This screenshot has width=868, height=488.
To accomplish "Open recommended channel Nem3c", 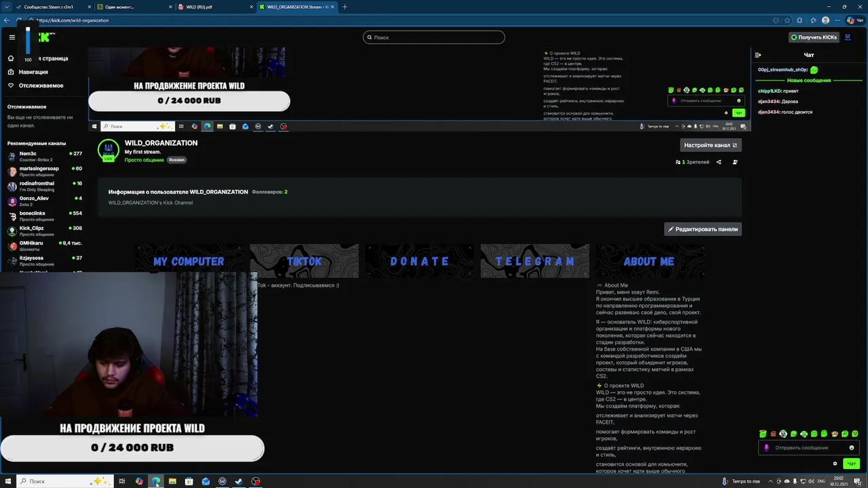I will (x=45, y=157).
